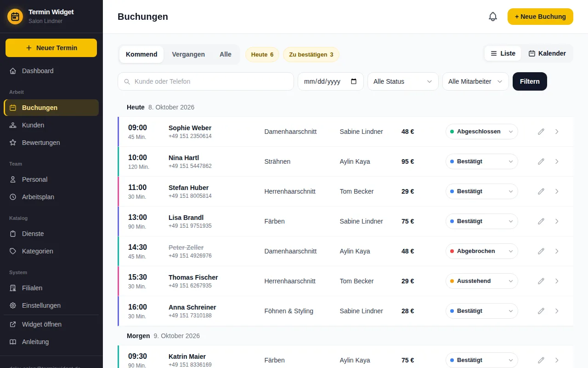Click pencil icon for Anna Schreiner booking
The width and height of the screenshot is (588, 368).
tap(541, 311)
